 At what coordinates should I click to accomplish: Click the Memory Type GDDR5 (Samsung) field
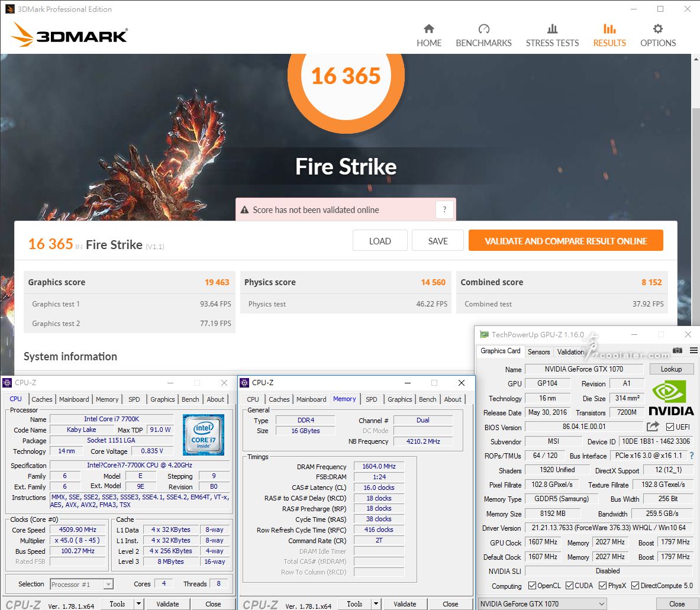562,499
